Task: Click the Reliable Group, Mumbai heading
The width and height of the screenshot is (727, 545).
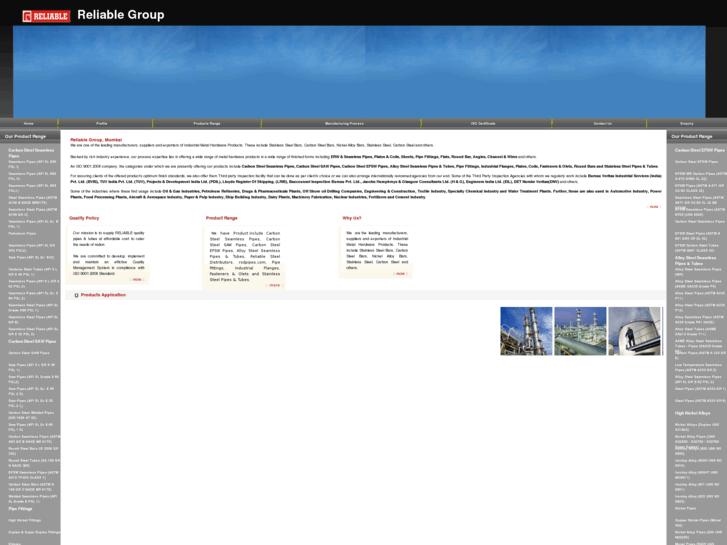Action: pos(96,140)
